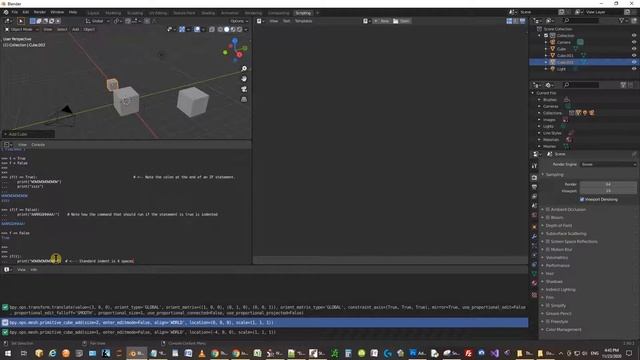Open the Modifiers wrench tab icon

pyautogui.click(x=534, y=236)
